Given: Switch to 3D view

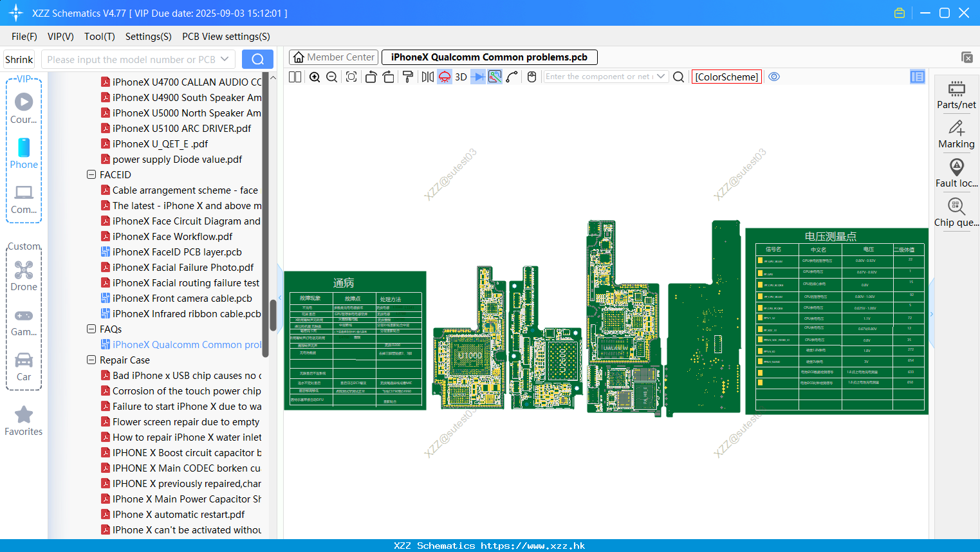Looking at the screenshot, I should point(461,77).
